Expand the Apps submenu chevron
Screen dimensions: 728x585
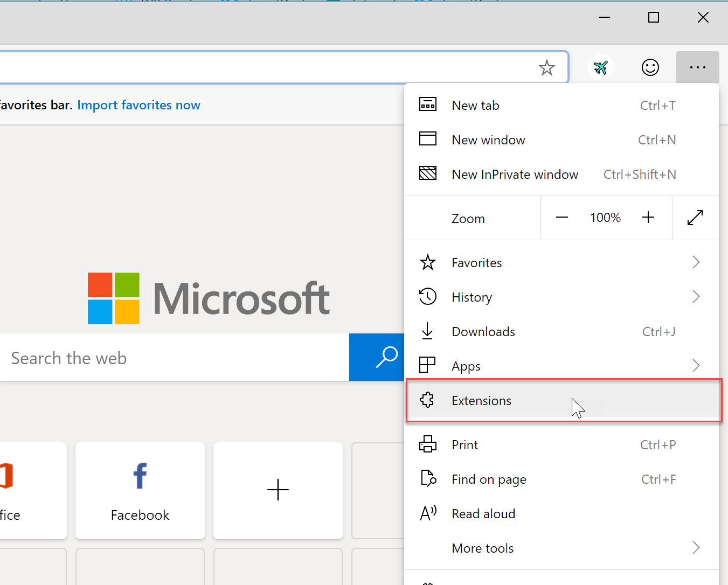696,366
